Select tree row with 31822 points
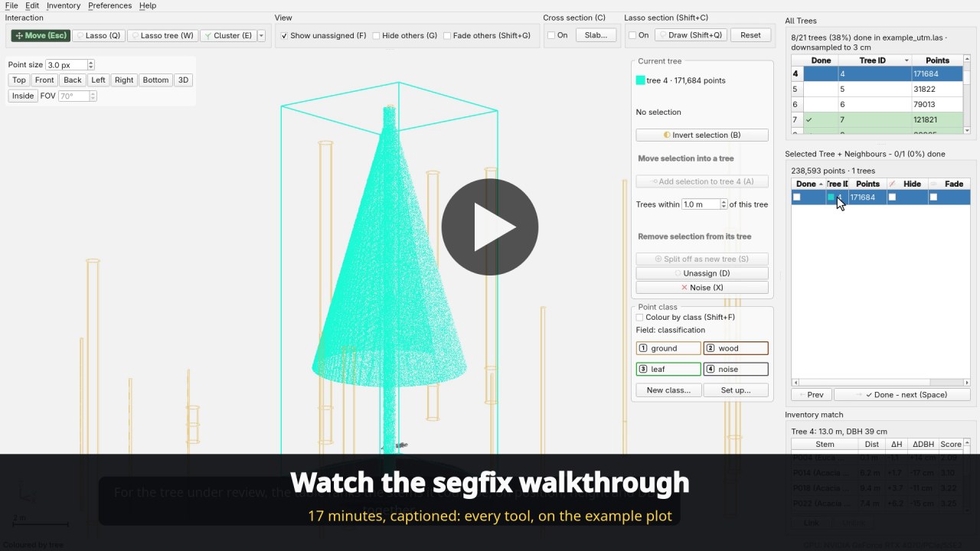 (x=877, y=89)
